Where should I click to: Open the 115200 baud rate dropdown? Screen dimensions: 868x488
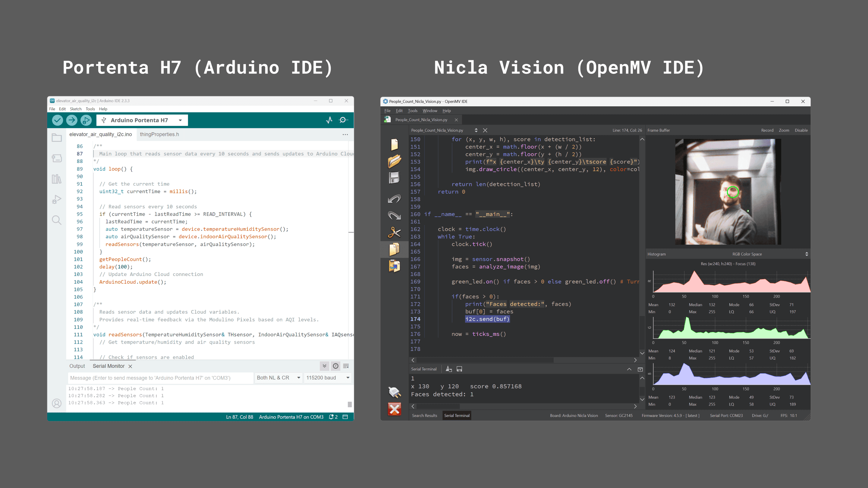pos(328,378)
